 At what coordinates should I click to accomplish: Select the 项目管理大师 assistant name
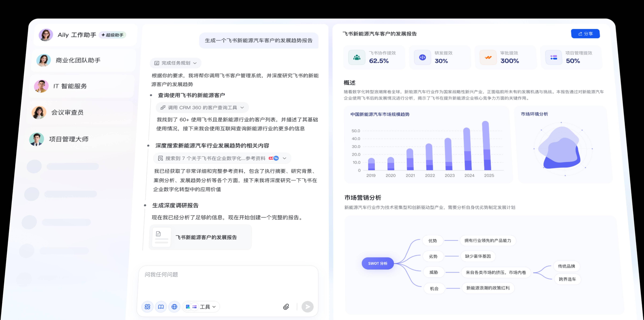(69, 139)
